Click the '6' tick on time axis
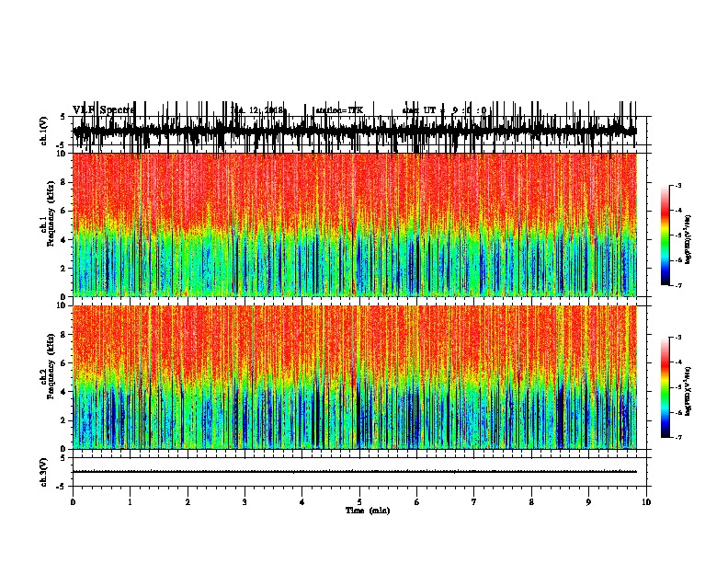The image size is (728, 563). pos(417,502)
